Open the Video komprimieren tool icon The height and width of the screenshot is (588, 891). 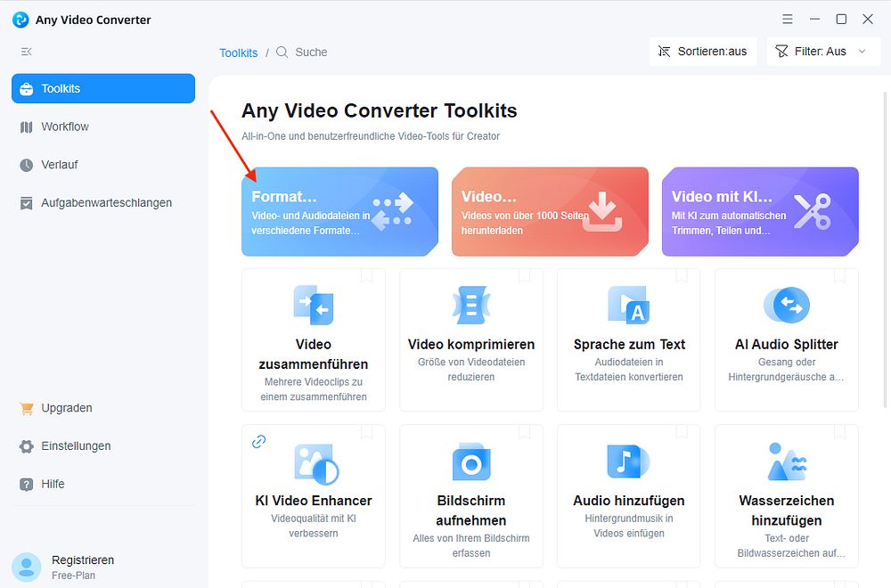coord(471,305)
